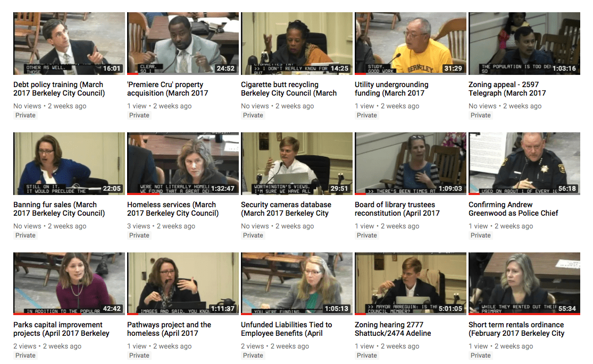Click Pathways project and the homeless title
The height and width of the screenshot is (364, 593).
tap(169, 329)
